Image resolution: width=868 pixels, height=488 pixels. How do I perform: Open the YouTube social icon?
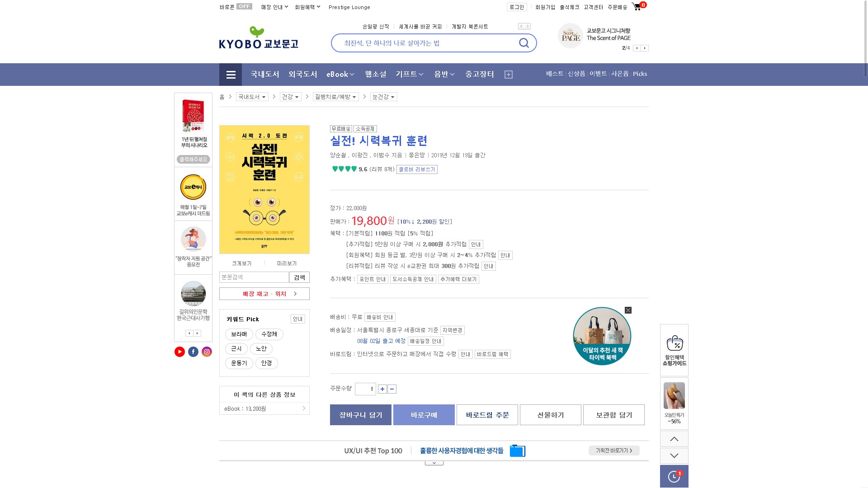click(x=179, y=352)
